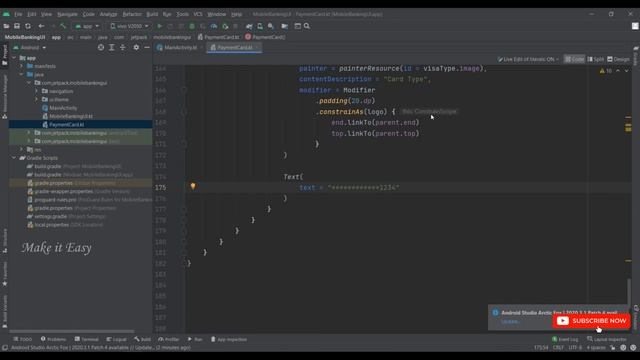640x360 pixels.
Task: Switch editor to Split view
Action: (x=596, y=59)
